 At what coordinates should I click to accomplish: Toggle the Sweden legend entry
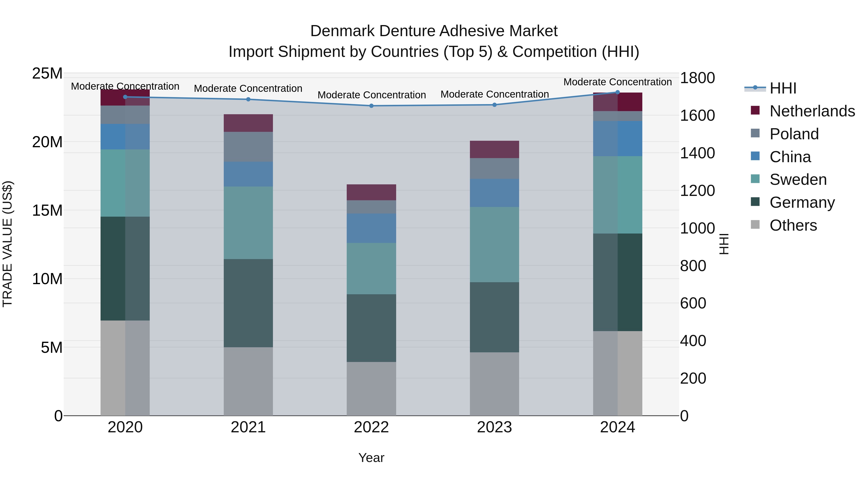[x=788, y=180]
